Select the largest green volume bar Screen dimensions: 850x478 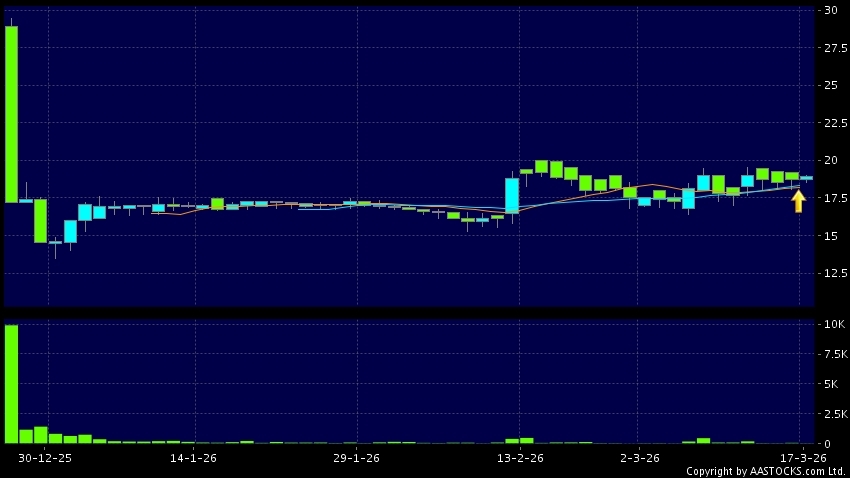(x=11, y=384)
